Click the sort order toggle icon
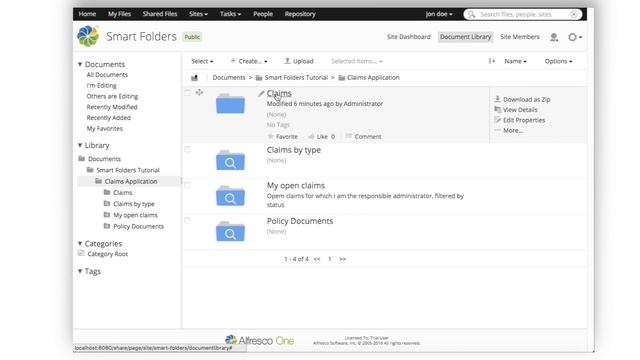This screenshot has width=640, height=360. 492,61
